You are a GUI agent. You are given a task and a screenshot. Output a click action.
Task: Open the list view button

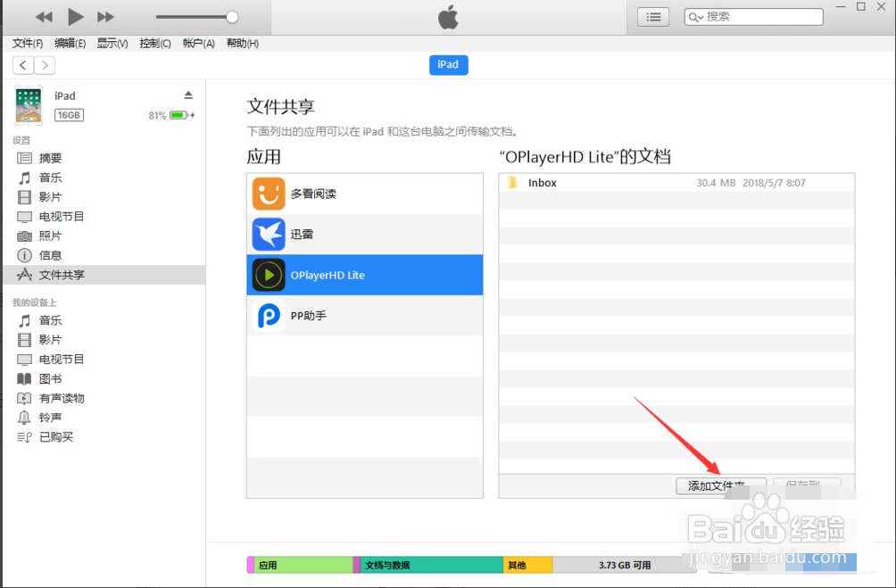click(653, 17)
